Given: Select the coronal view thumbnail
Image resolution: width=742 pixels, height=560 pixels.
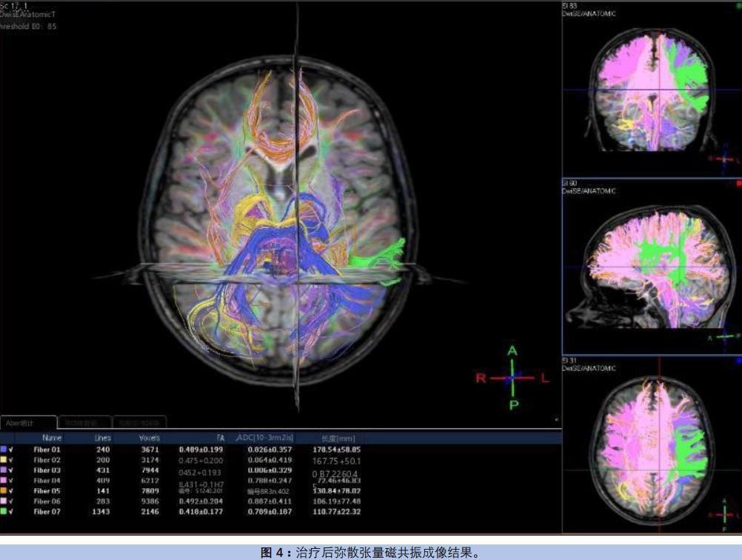Looking at the screenshot, I should pyautogui.click(x=650, y=89).
